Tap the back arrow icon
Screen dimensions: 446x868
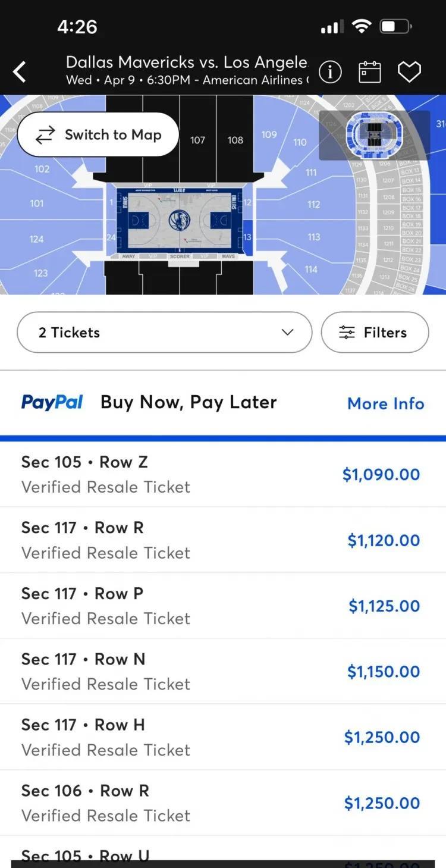coord(20,72)
